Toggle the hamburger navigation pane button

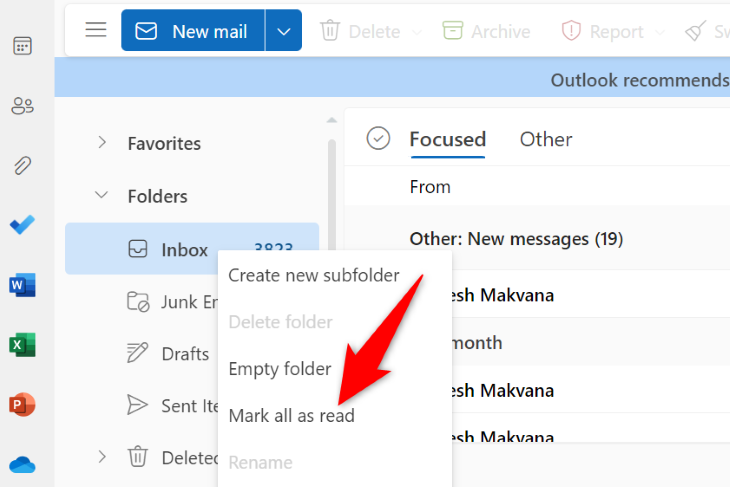click(x=96, y=30)
